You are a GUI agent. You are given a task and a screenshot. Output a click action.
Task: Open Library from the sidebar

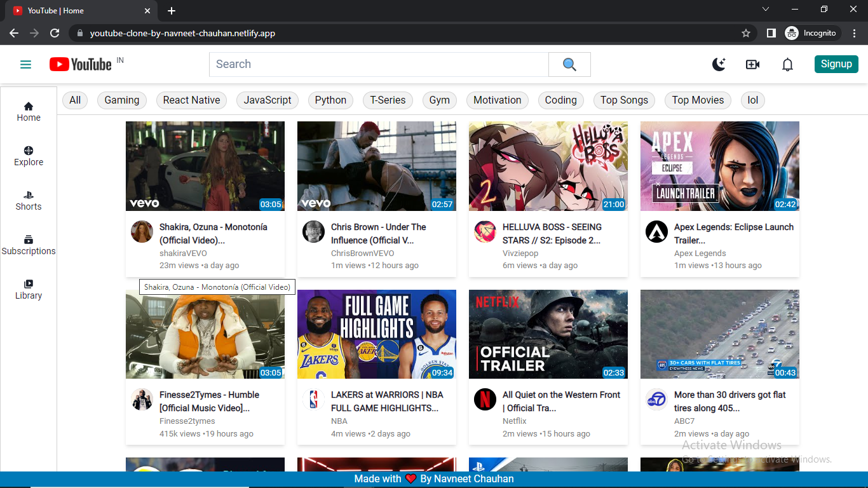(x=28, y=288)
